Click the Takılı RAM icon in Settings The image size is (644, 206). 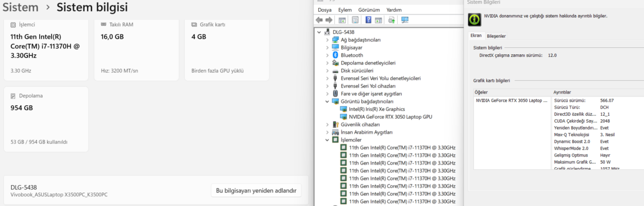coord(104,25)
